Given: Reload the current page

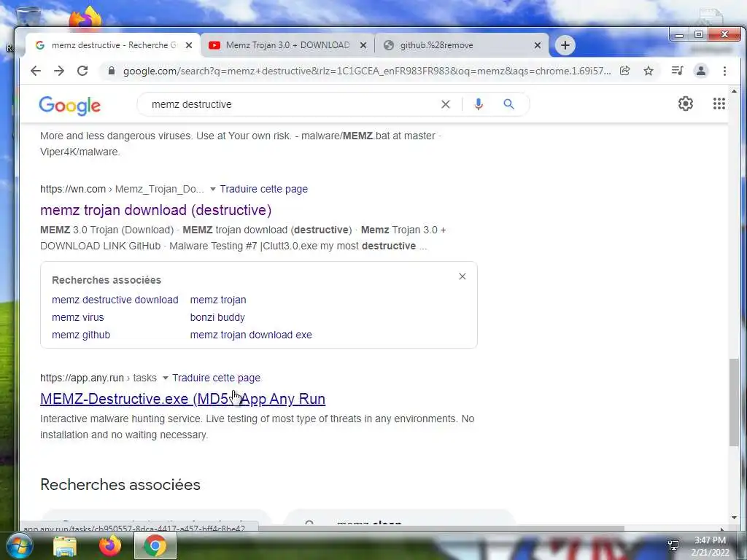Looking at the screenshot, I should tap(82, 71).
